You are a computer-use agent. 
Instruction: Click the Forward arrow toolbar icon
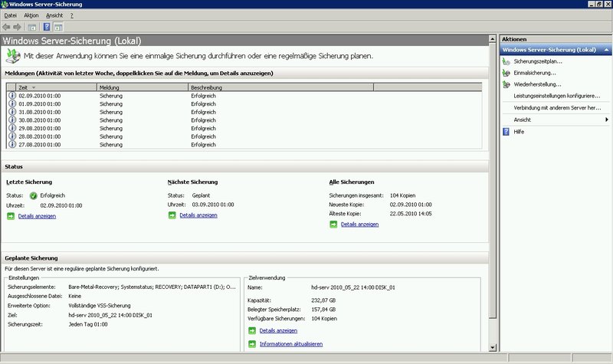[17, 27]
